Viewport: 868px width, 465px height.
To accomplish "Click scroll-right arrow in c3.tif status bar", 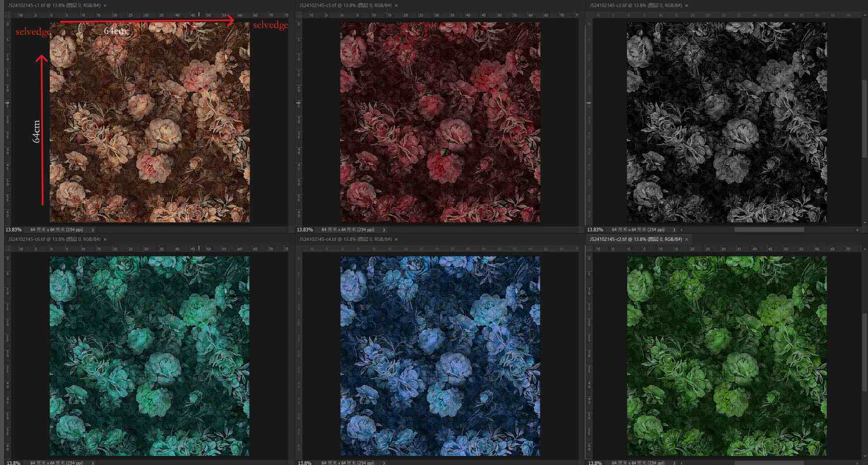I will point(857,230).
